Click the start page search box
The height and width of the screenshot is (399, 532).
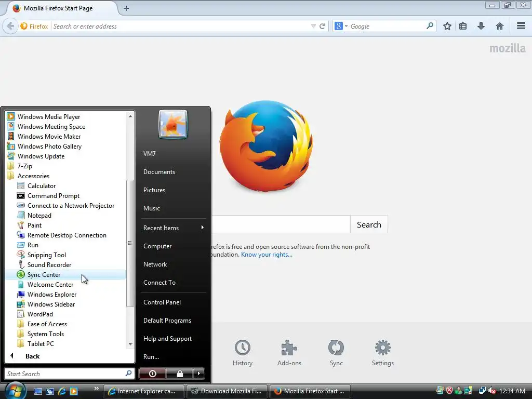coord(280,224)
